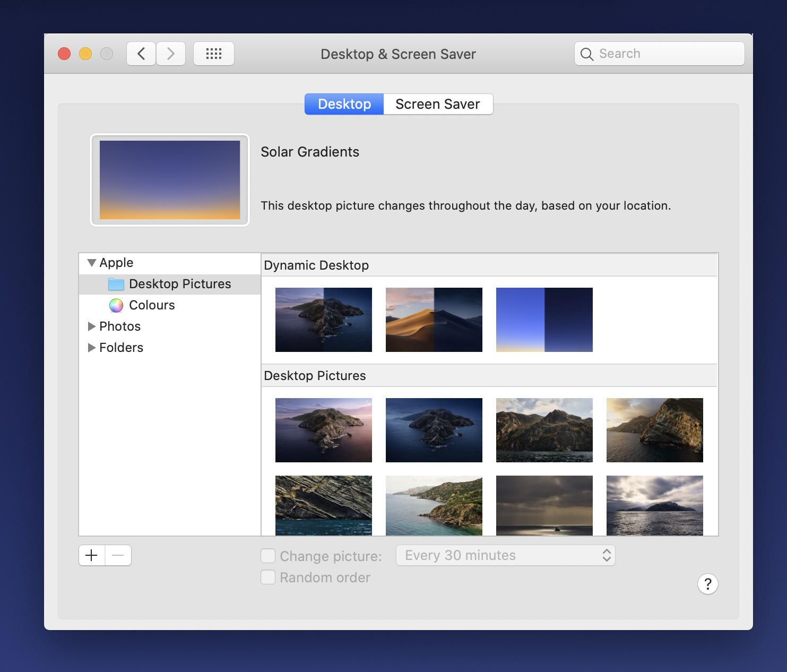The height and width of the screenshot is (672, 787).
Task: Expand the Photos disclosure triangle
Action: pos(92,326)
